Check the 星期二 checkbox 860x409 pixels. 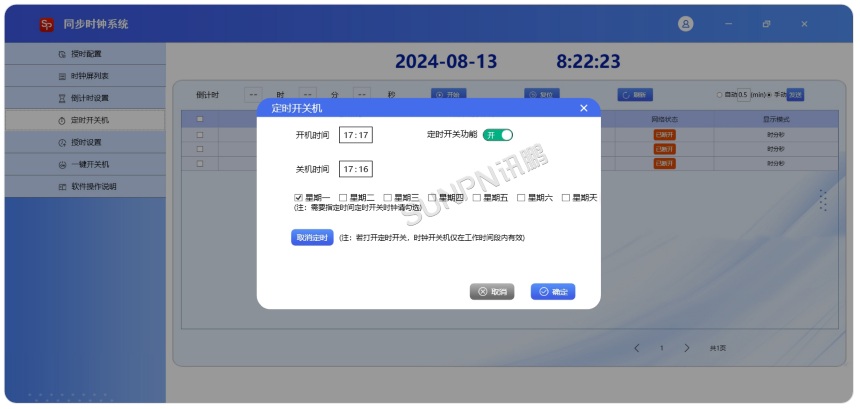pos(343,197)
